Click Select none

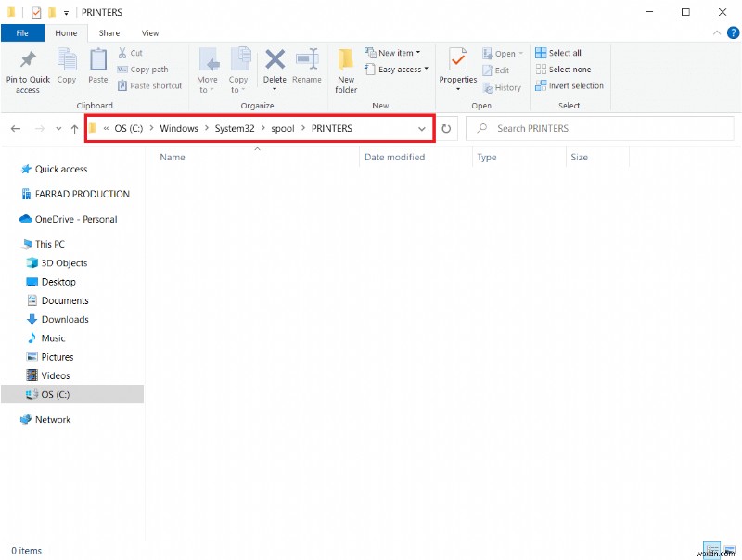click(565, 69)
